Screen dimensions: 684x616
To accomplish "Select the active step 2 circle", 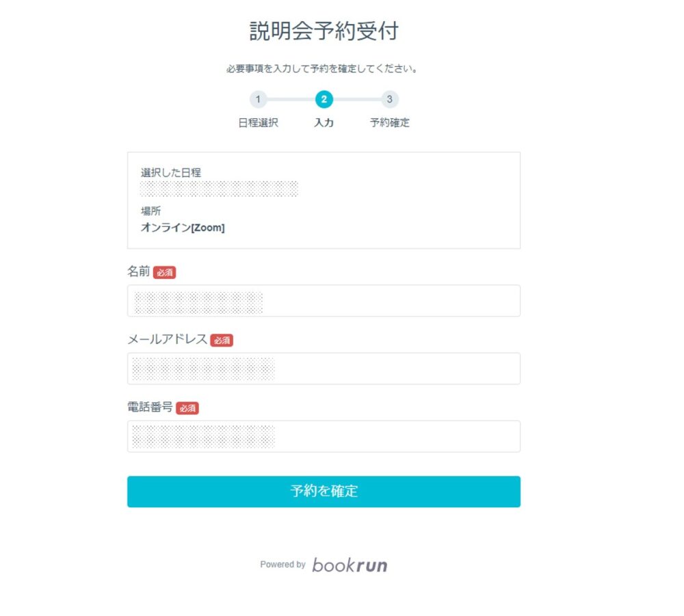I will [x=324, y=99].
